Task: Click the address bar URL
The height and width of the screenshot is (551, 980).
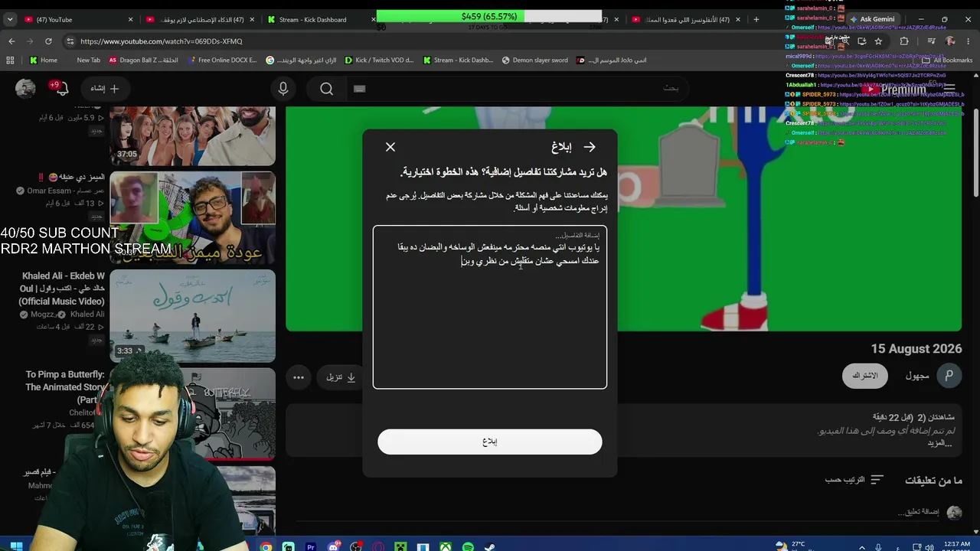Action: click(x=161, y=41)
